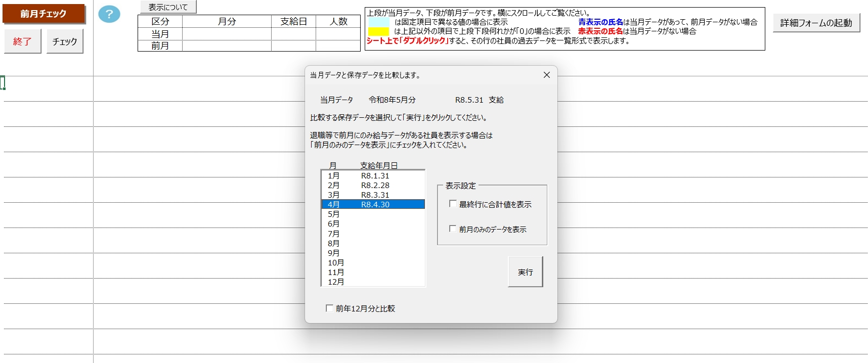Select 3月 R8.3.31 in list
This screenshot has width=868, height=363.
tap(373, 195)
